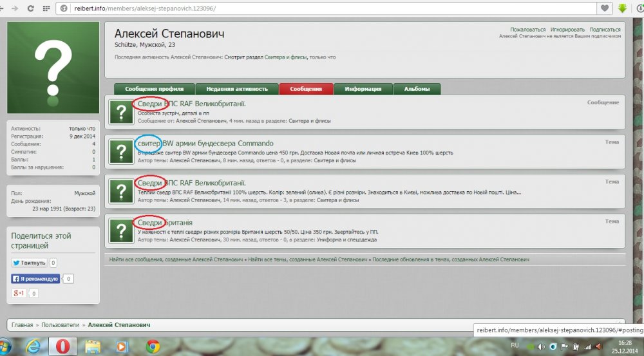
Task: Go to Главная in the breadcrumb
Action: pyautogui.click(x=22, y=325)
